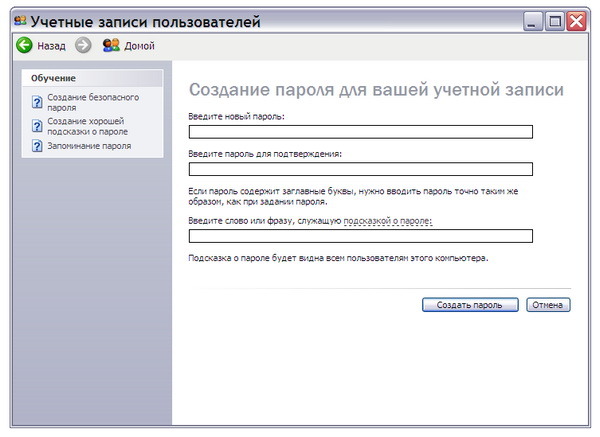Click help icon beside Создание безопасного пароля

click(37, 102)
